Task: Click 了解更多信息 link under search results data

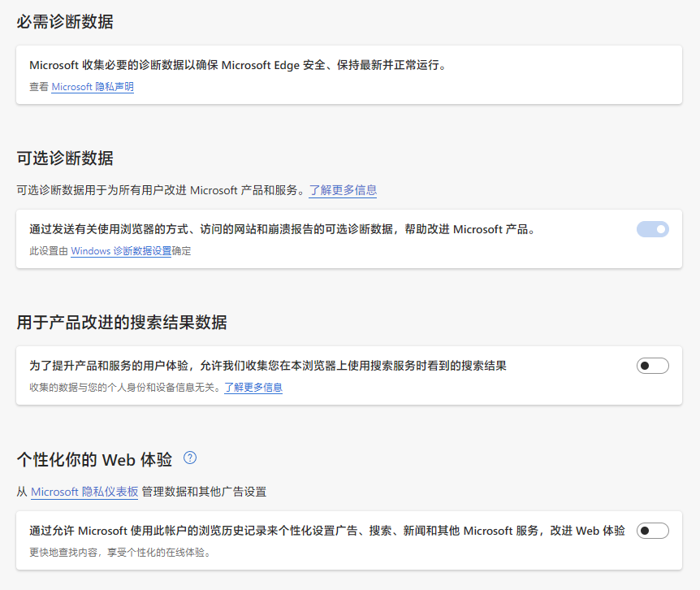Action: 253,388
